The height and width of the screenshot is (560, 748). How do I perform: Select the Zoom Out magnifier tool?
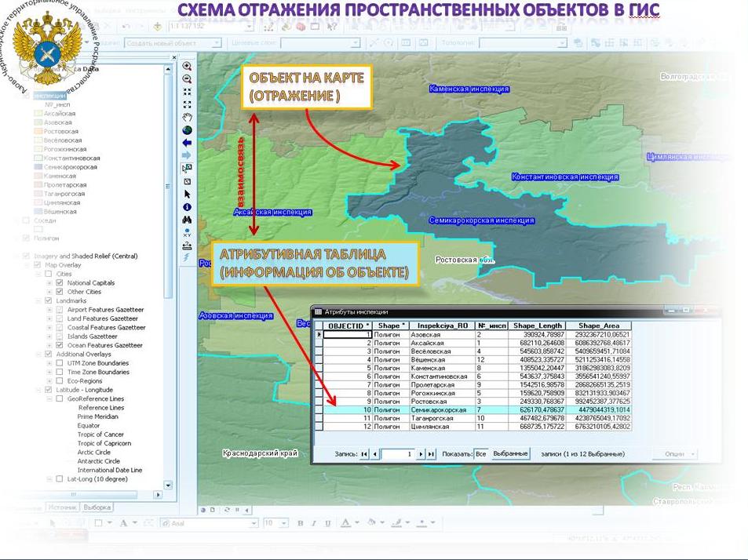187,79
